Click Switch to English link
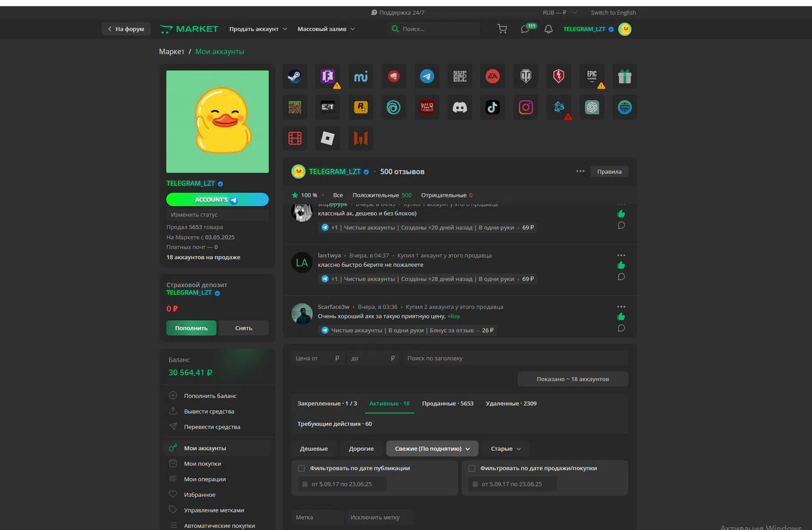Screen dimensions: 812x530 coord(613,12)
